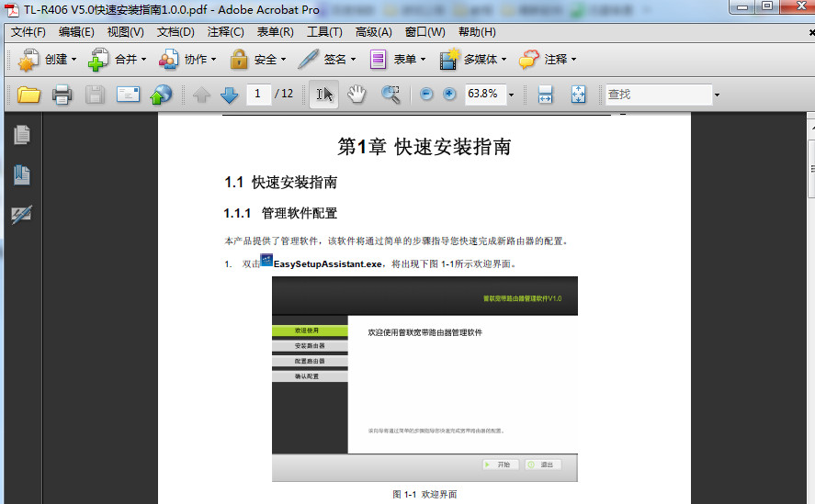This screenshot has width=815, height=504.
Task: Click the email envelope icon
Action: (128, 95)
